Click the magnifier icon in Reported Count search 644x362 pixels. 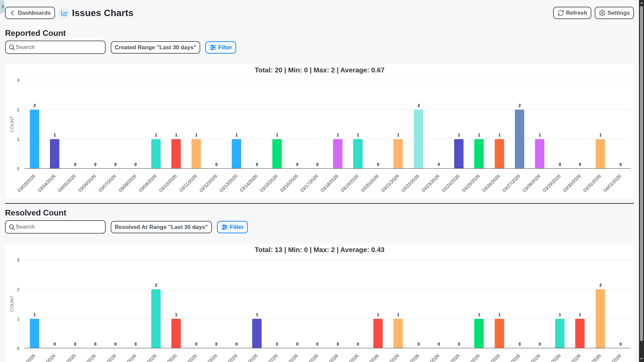12,47
